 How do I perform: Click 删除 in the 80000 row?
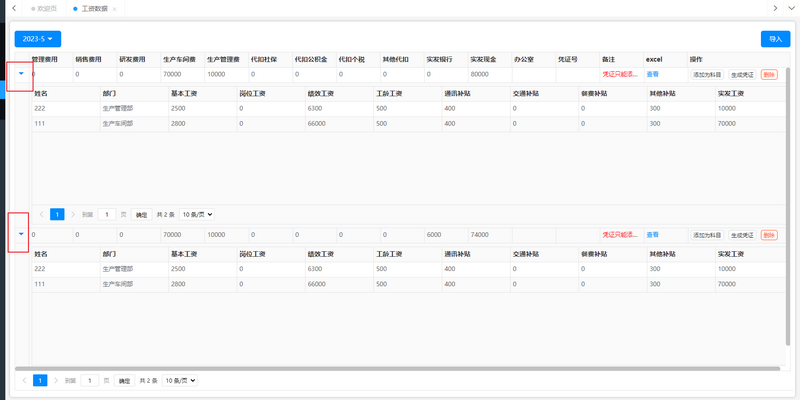click(769, 74)
